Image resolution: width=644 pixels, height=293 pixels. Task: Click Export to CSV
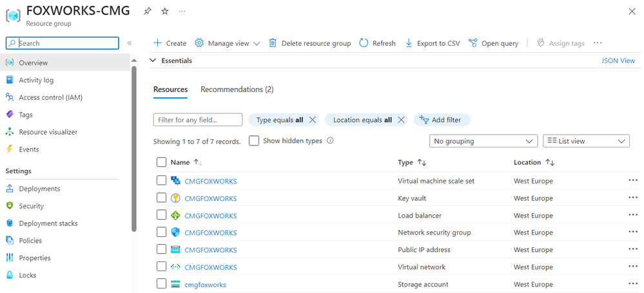tap(433, 43)
